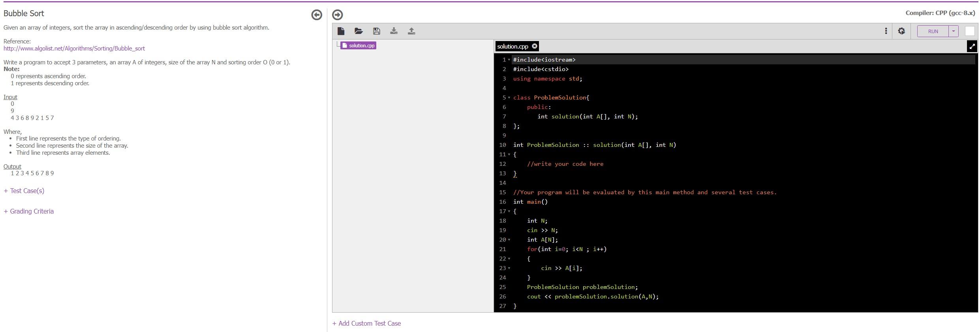Click 'cout << problemSolution.solution(A,N);' line
The image size is (980, 332).
(x=593, y=296)
